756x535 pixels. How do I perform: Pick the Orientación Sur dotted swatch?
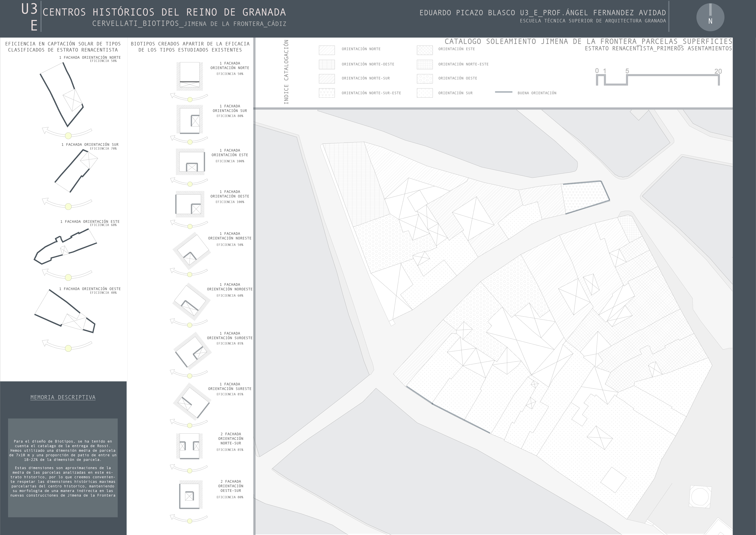tap(425, 93)
